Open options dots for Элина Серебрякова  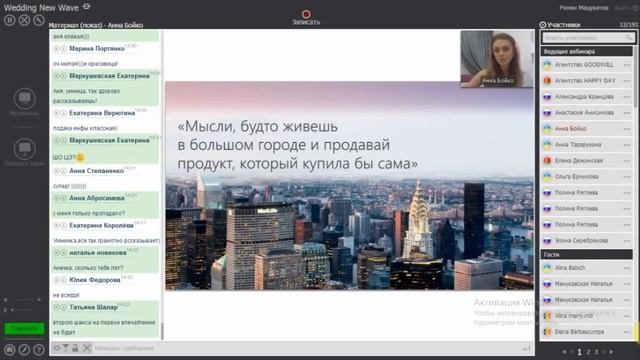tap(627, 241)
